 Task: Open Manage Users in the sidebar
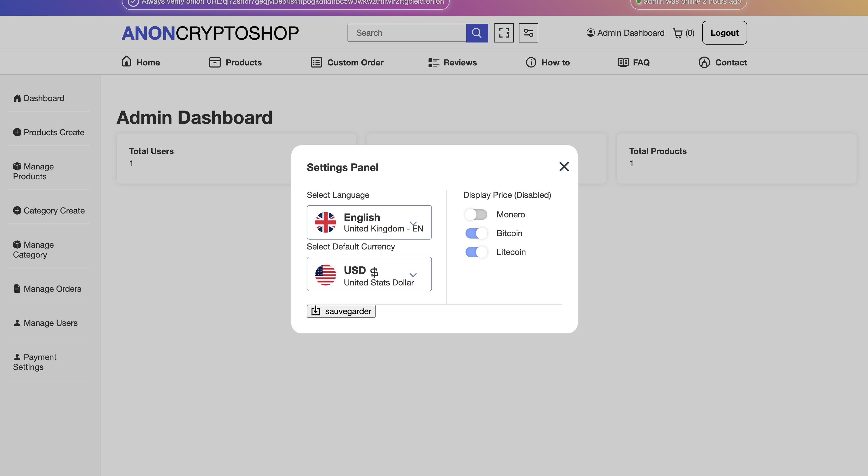(x=45, y=323)
